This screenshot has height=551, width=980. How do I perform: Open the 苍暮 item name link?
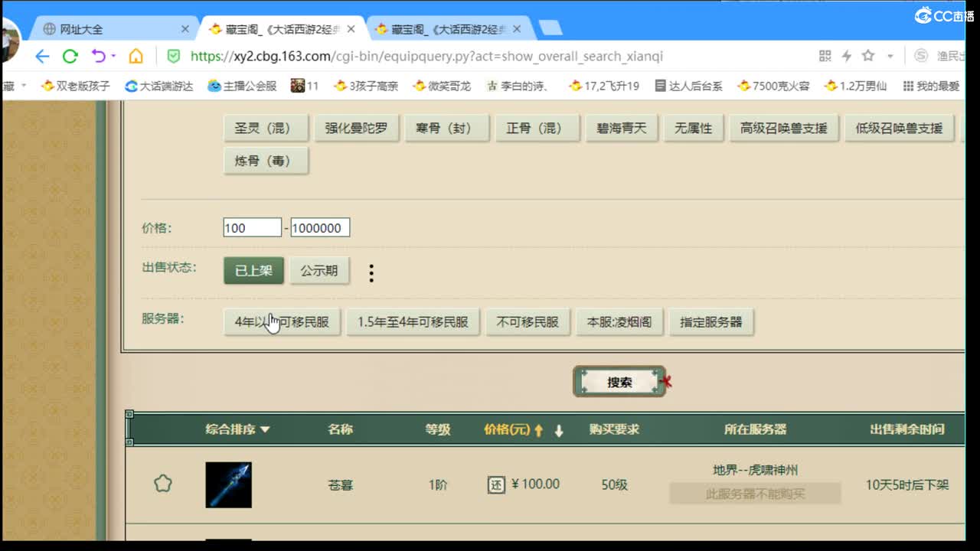(341, 484)
